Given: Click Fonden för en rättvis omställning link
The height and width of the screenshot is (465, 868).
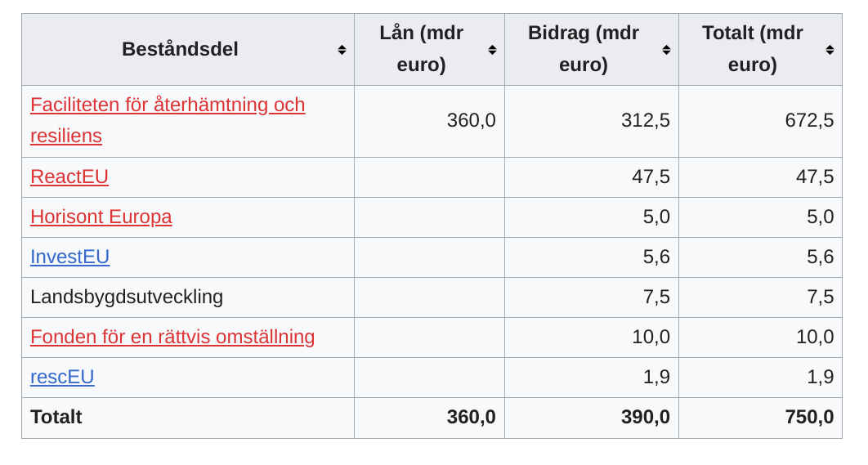Looking at the screenshot, I should [x=172, y=337].
